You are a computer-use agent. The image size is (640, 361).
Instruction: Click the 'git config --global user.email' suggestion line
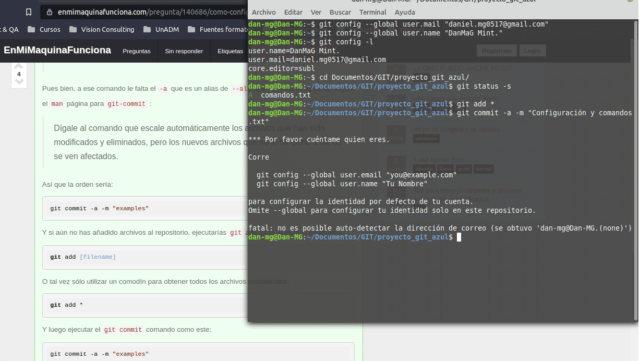point(356,175)
